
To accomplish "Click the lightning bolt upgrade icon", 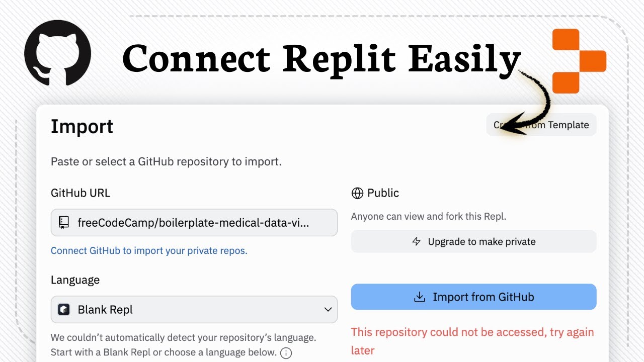I will [416, 242].
